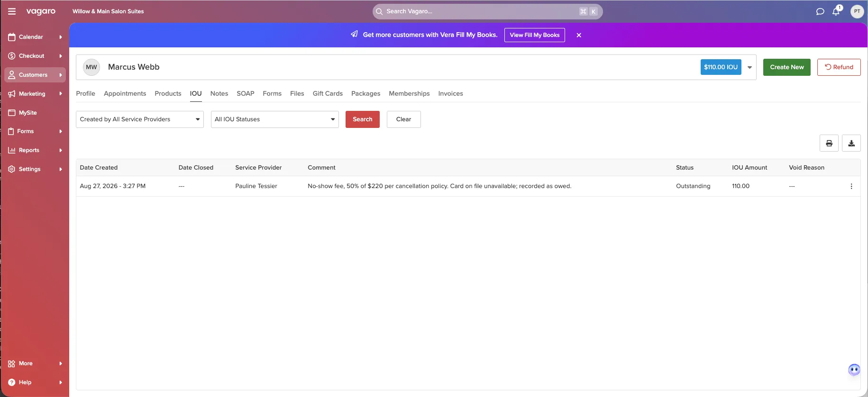
Task: Click the Help question icon
Action: pos(12,382)
